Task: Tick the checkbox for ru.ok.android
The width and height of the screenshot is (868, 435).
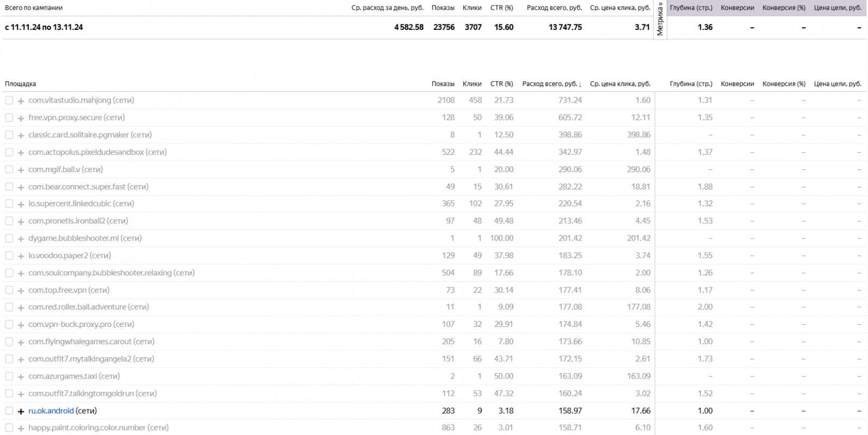Action: point(9,411)
